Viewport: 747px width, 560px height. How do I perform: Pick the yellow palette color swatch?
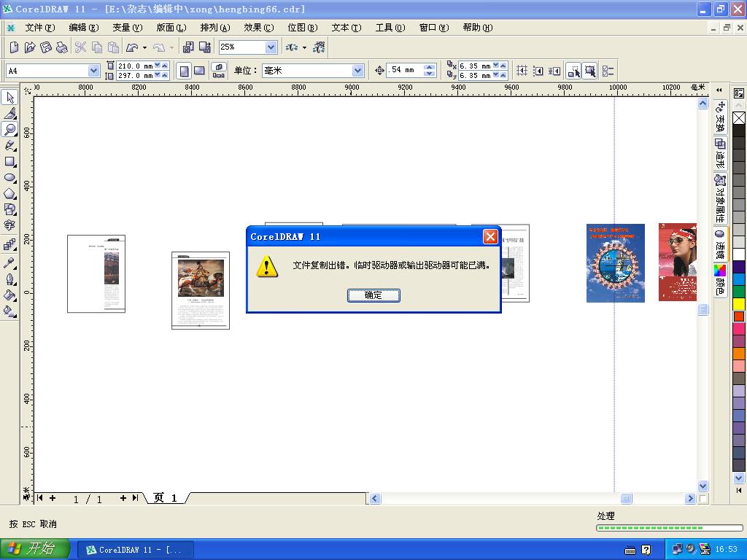tap(739, 304)
